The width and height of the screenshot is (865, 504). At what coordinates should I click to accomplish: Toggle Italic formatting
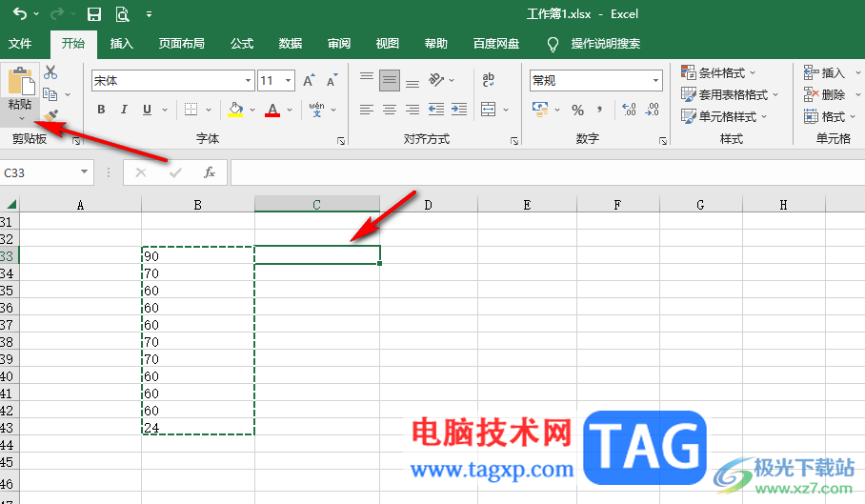(x=124, y=110)
